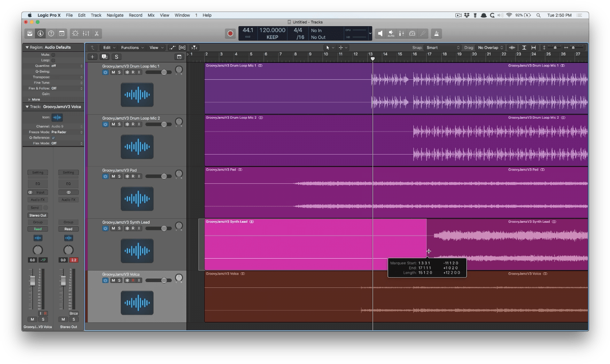Open the Navigate menu in the menu bar

click(115, 15)
